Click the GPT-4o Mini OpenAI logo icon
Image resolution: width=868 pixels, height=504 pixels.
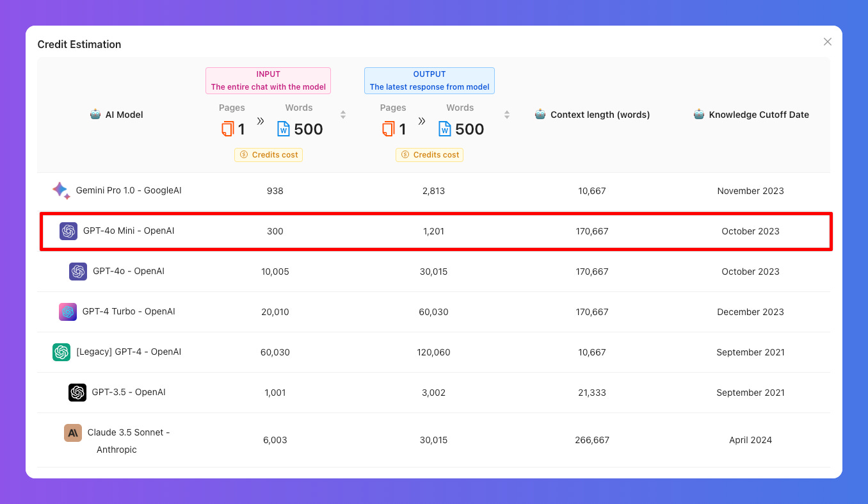tap(68, 231)
